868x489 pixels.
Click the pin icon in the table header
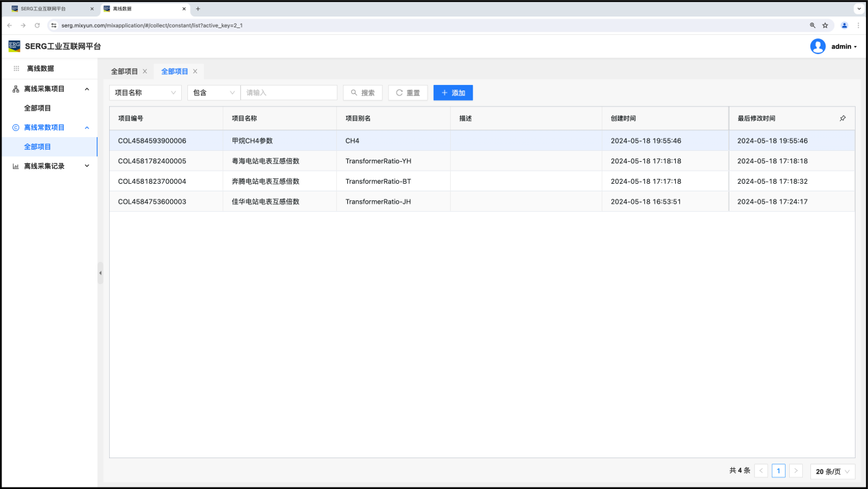(x=843, y=119)
